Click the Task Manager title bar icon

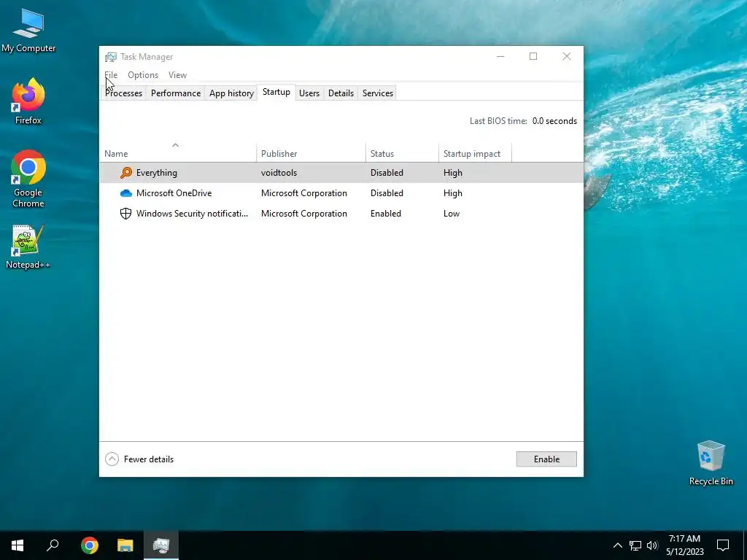pos(111,57)
